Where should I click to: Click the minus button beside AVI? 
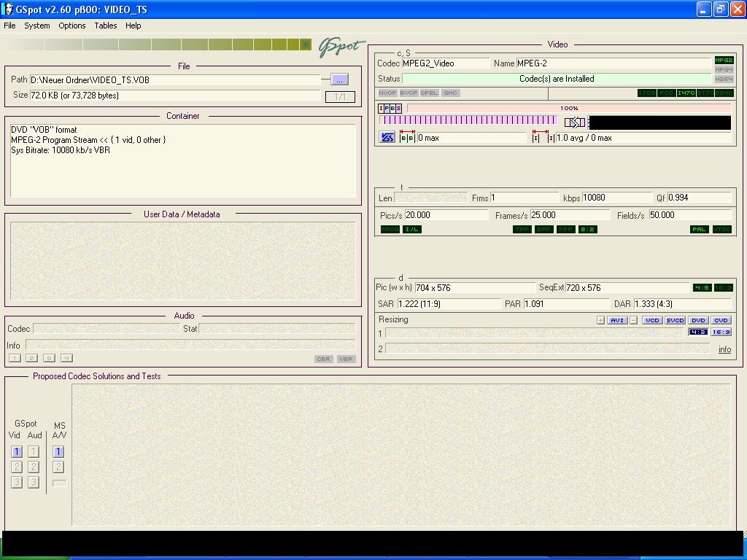click(x=633, y=321)
